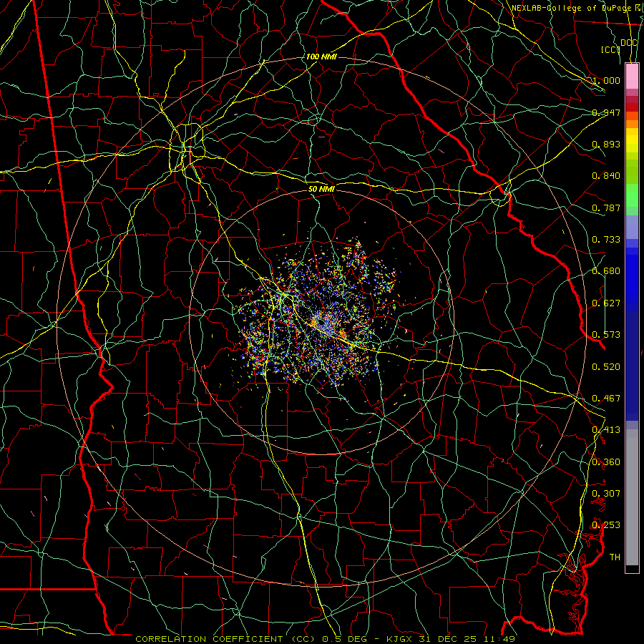Click the '31 DEC 25 11:49' timestamp
The width and height of the screenshot is (644, 644).
(x=467, y=639)
